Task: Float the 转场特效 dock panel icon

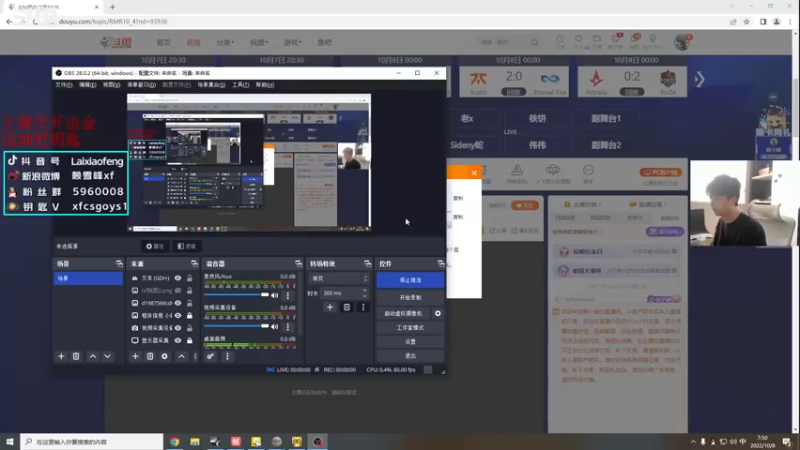Action: tap(367, 264)
